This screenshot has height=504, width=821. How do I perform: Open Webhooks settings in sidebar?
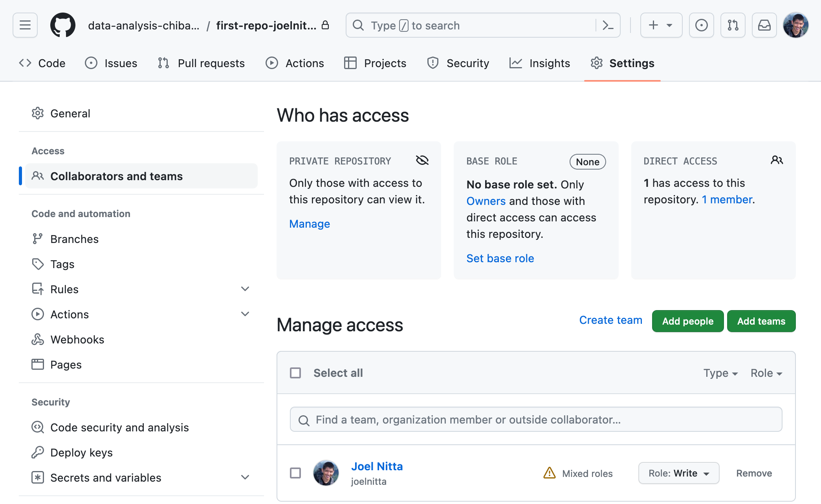77,340
